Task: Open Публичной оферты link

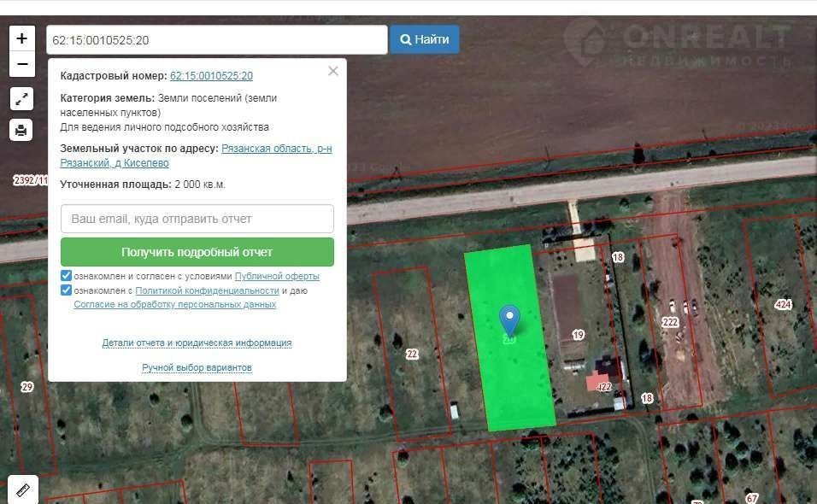Action: (277, 277)
